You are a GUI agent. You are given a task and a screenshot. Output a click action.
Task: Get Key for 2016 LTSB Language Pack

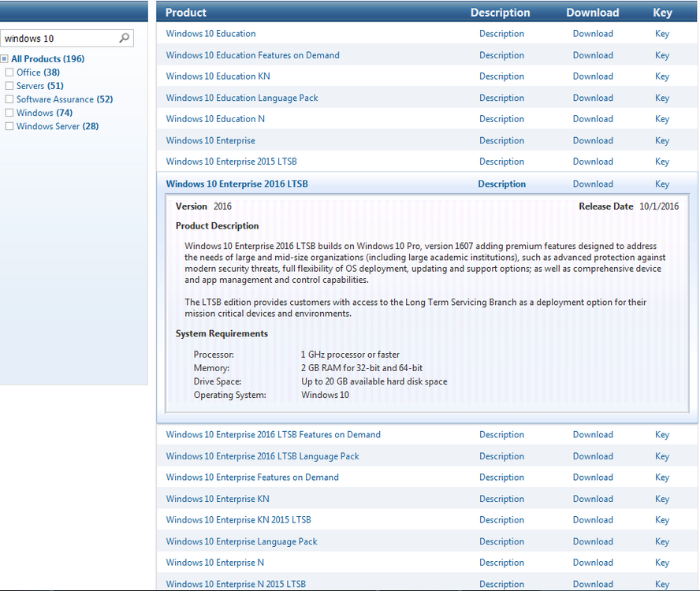662,456
